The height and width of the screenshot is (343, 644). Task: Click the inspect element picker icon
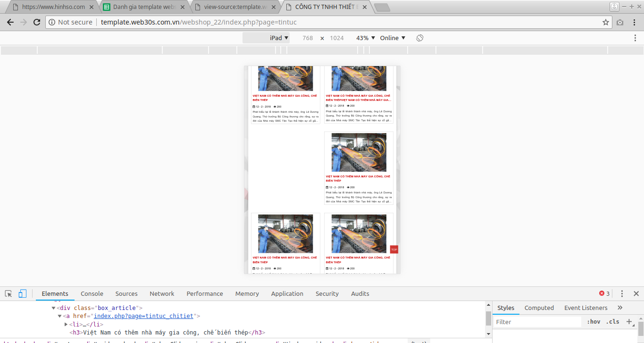pos(8,293)
